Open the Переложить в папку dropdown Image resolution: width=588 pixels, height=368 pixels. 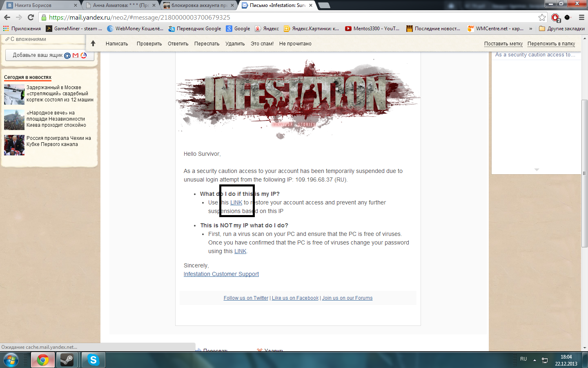coord(551,44)
